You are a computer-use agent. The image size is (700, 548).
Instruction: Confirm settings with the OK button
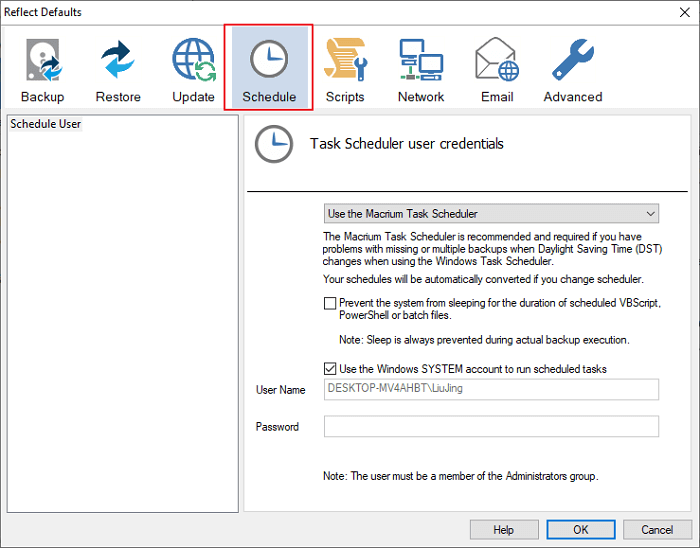[581, 530]
